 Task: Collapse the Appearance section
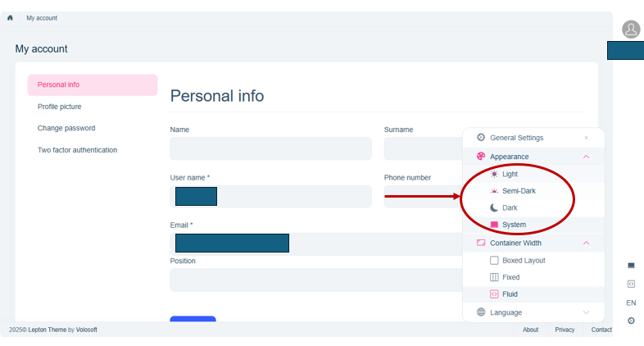(x=586, y=157)
